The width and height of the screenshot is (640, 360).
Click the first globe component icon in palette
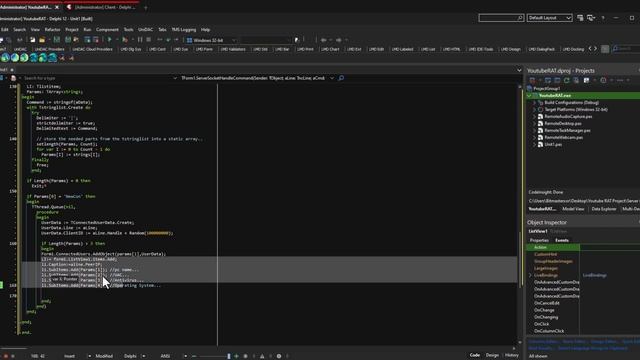point(5,58)
